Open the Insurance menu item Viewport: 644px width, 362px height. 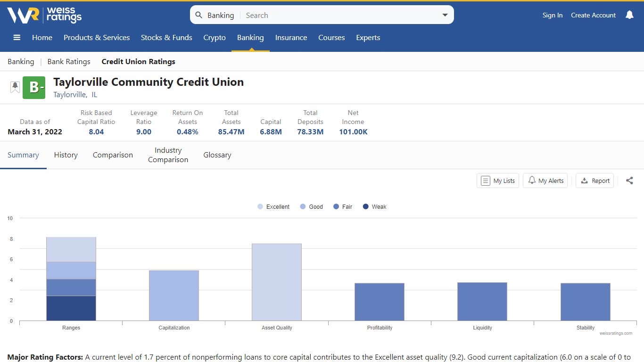coord(291,38)
